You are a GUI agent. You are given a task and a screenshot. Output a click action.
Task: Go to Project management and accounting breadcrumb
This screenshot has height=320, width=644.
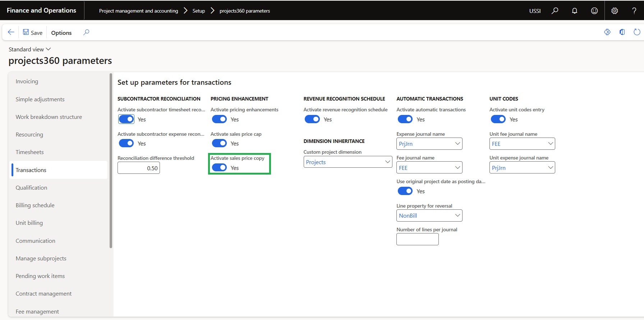coord(138,11)
